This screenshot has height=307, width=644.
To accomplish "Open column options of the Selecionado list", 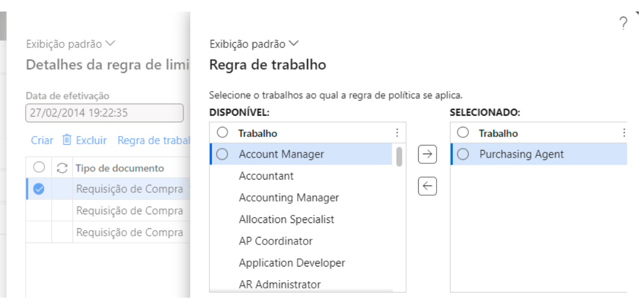I will click(624, 133).
